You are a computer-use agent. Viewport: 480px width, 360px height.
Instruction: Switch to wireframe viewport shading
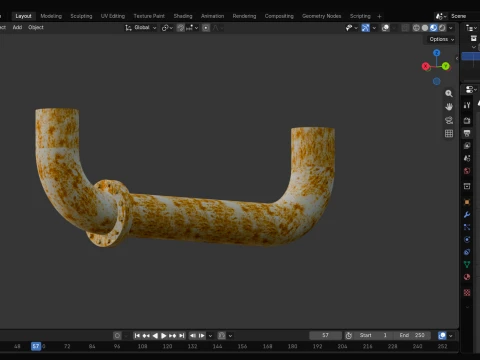coord(416,28)
